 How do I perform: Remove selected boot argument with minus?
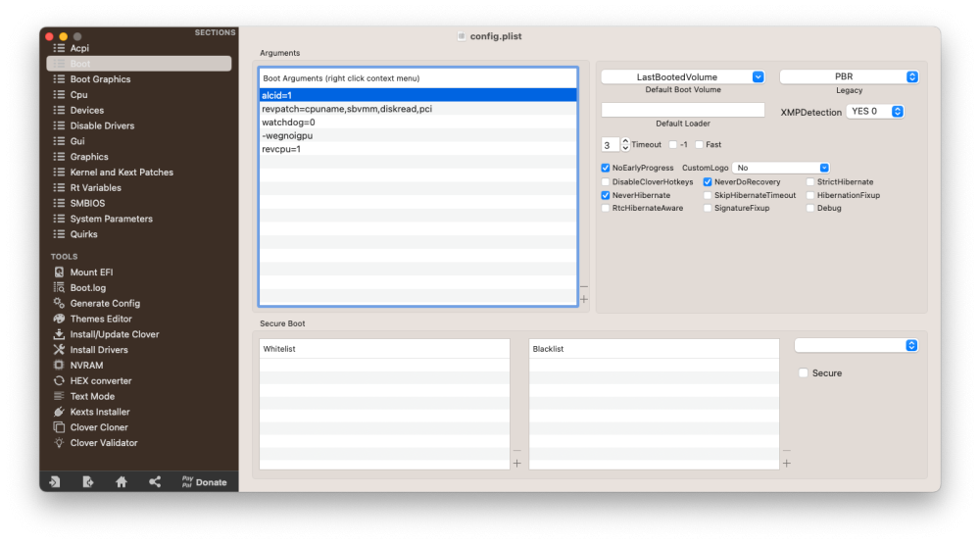pyautogui.click(x=584, y=287)
